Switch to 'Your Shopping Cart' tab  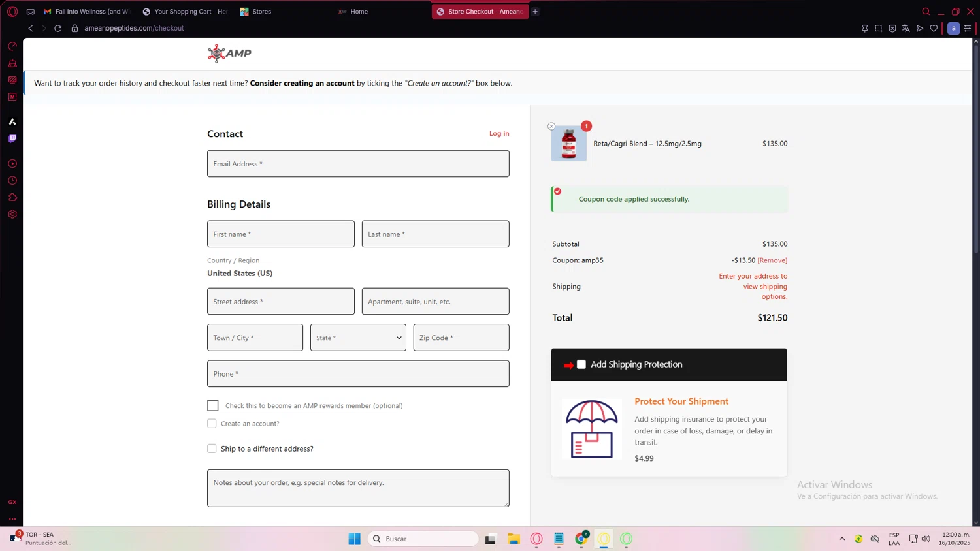[x=185, y=12]
